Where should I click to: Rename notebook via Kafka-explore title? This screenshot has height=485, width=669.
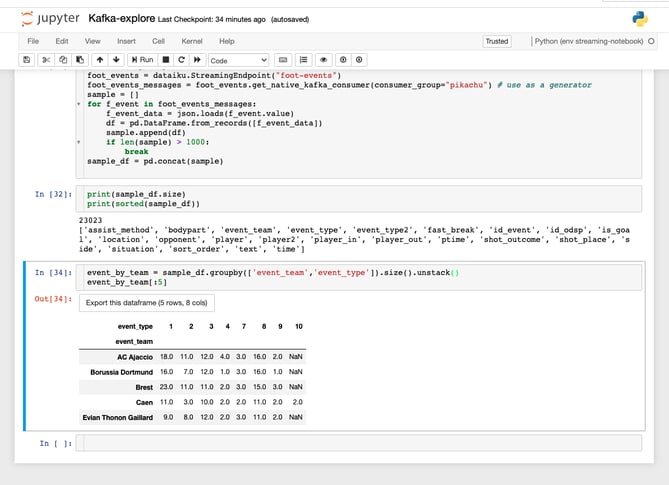122,19
